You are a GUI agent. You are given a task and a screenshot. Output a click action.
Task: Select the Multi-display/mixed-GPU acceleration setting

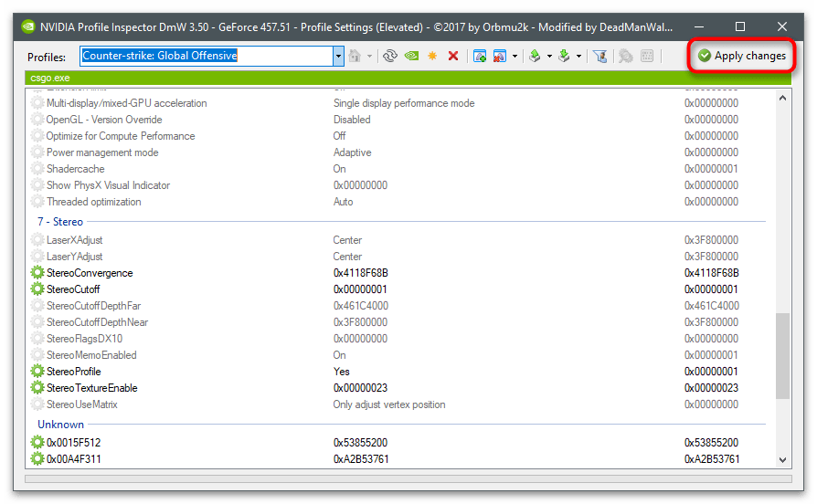127,103
